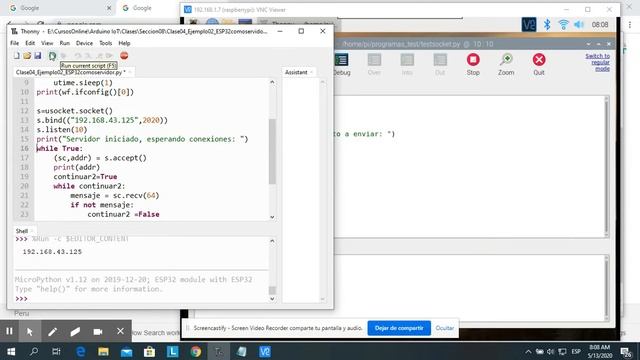Viewport: 640px width, 360px height.
Task: Click the ESP language indicator in the tray
Action: [x=576, y=351]
